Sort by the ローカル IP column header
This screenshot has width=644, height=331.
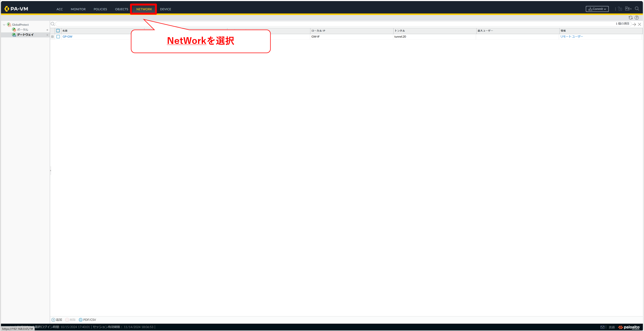pos(351,31)
